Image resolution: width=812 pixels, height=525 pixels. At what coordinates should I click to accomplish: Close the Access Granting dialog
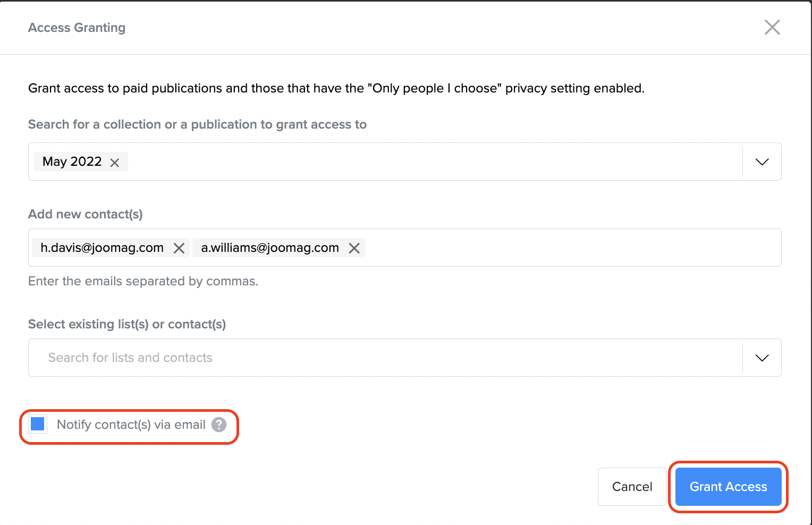coord(772,27)
